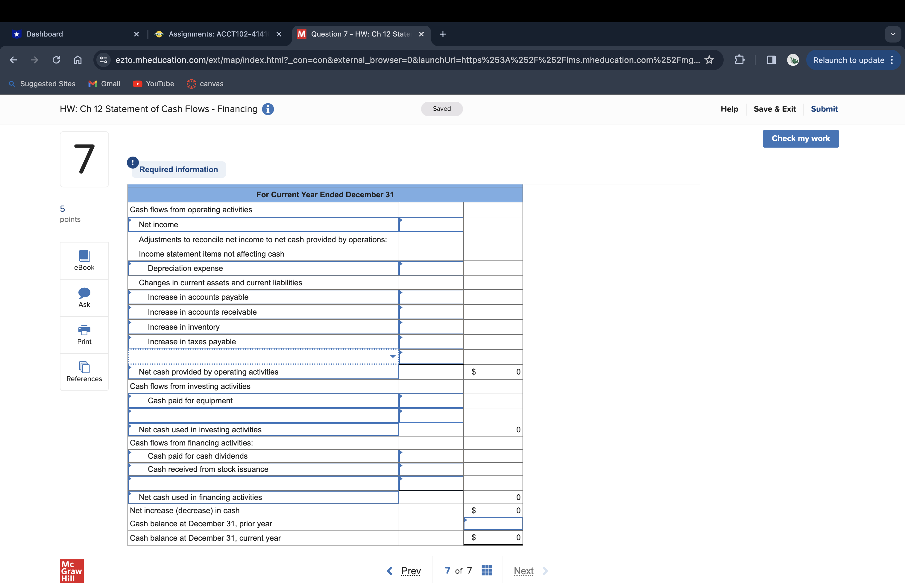This screenshot has height=588, width=905.
Task: Click the Saved status pill
Action: 441,109
